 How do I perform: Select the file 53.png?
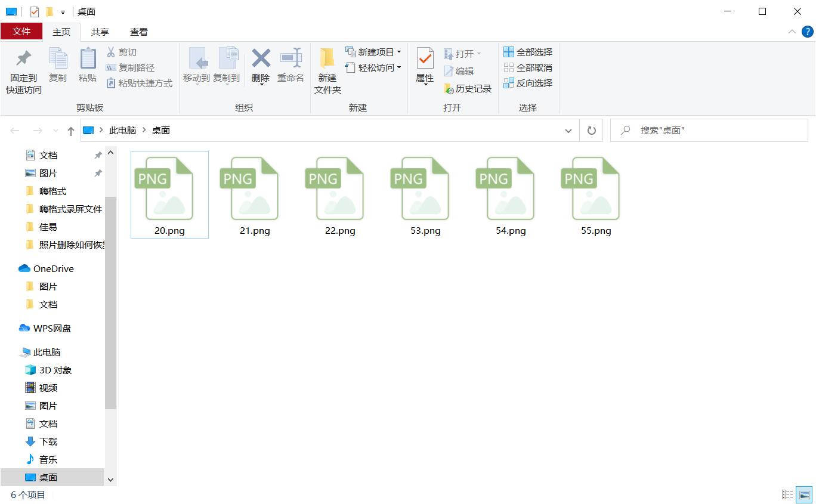pos(425,195)
